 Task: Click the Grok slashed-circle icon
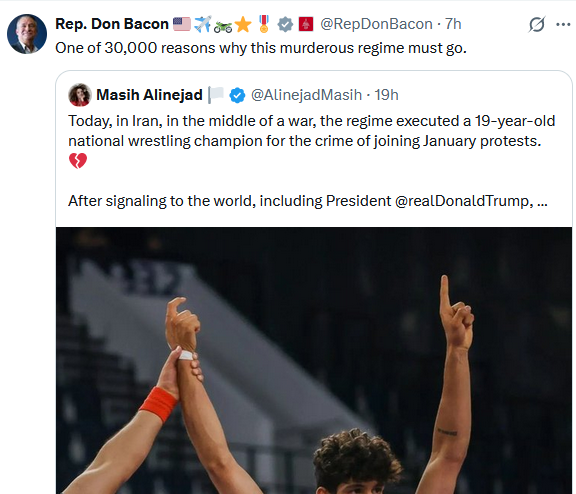(537, 25)
